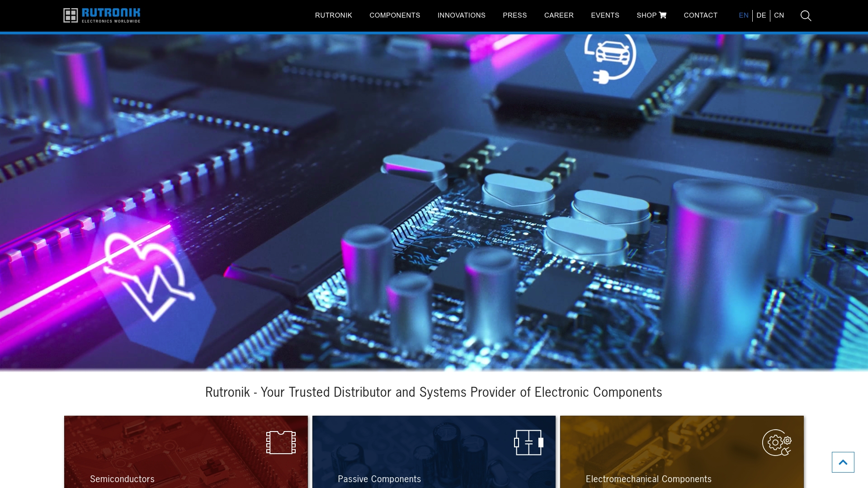Screen dimensions: 868x488
Task: Click the scroll-to-top arrow button
Action: pyautogui.click(x=843, y=462)
